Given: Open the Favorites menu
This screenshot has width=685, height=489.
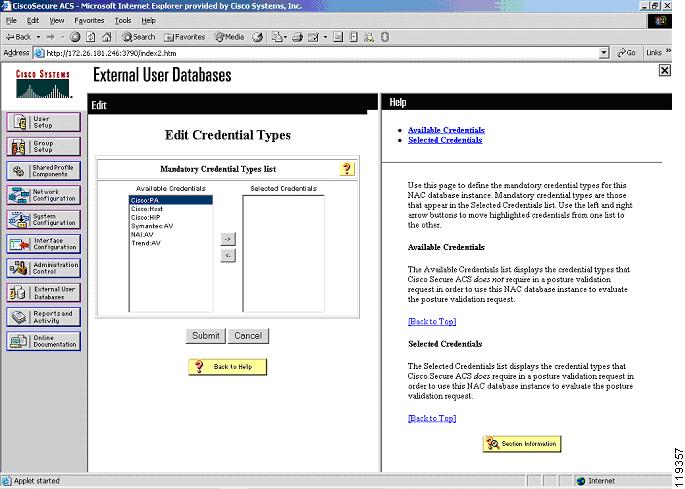Looking at the screenshot, I should coord(89,21).
